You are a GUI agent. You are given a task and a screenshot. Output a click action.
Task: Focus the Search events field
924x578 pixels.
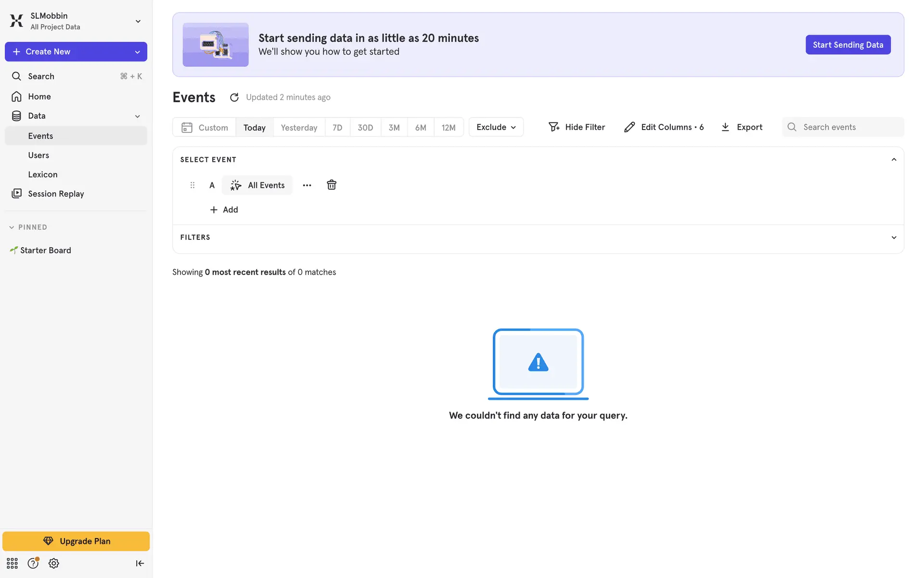click(x=849, y=127)
